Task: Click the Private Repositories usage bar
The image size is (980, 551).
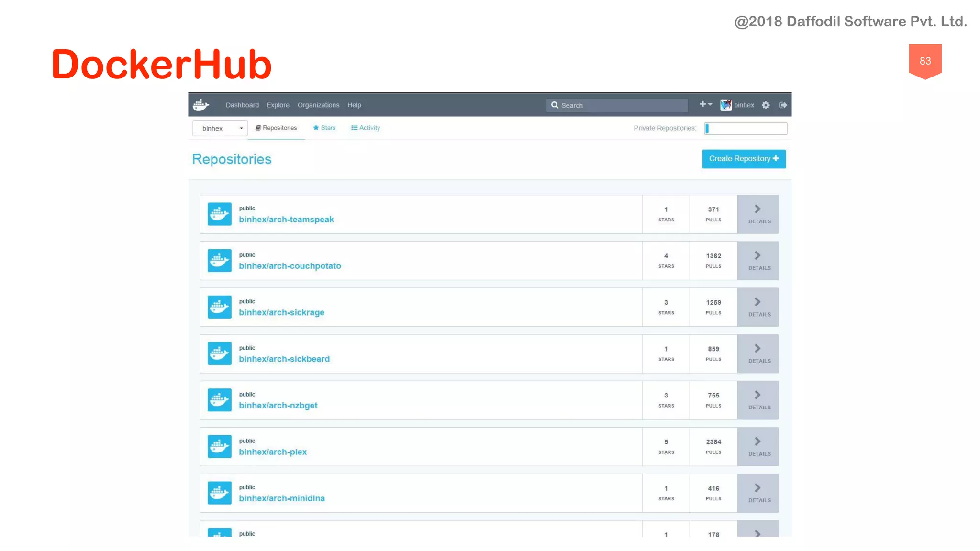Action: [x=746, y=128]
